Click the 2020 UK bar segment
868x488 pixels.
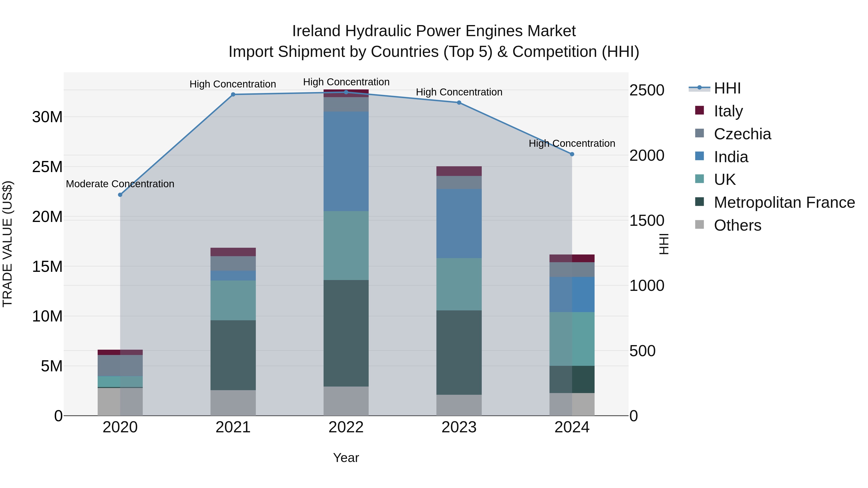tap(120, 381)
